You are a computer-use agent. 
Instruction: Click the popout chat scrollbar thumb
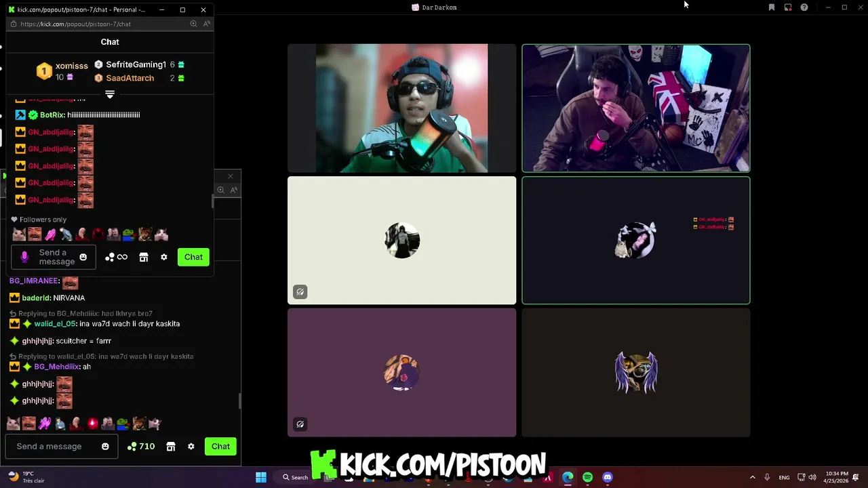tap(212, 201)
